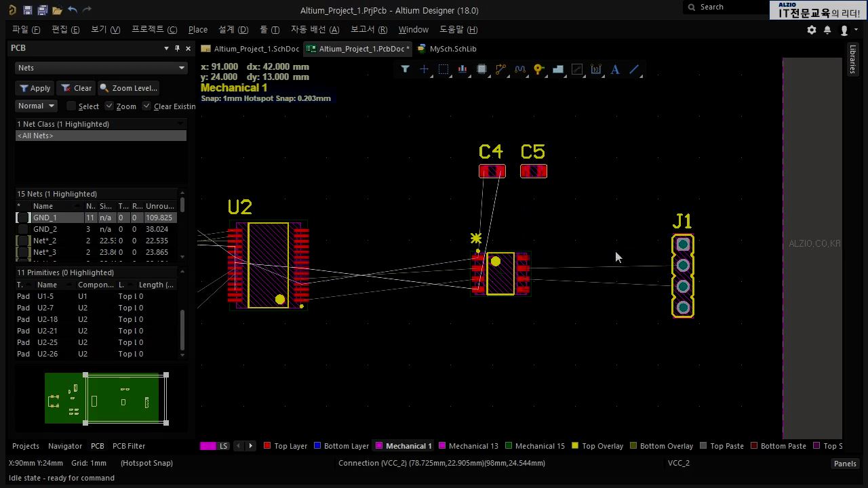The image size is (868, 488).
Task: Select the Move Objects crosshair tool
Action: [x=424, y=69]
